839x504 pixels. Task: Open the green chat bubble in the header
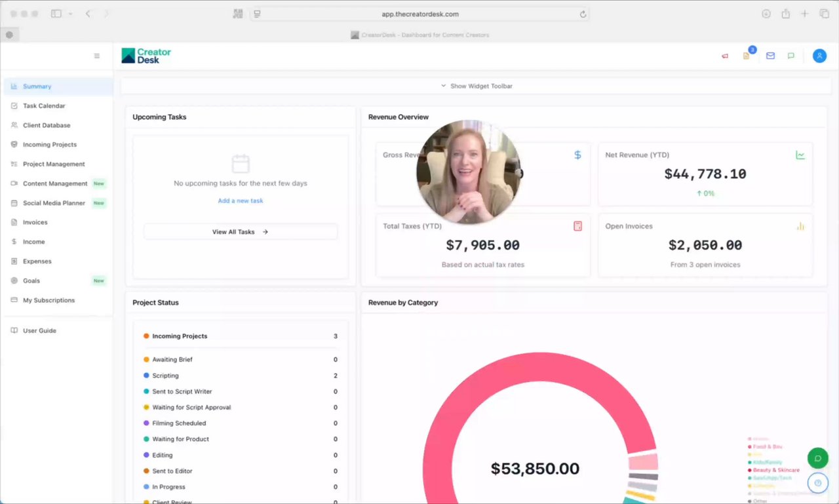791,56
